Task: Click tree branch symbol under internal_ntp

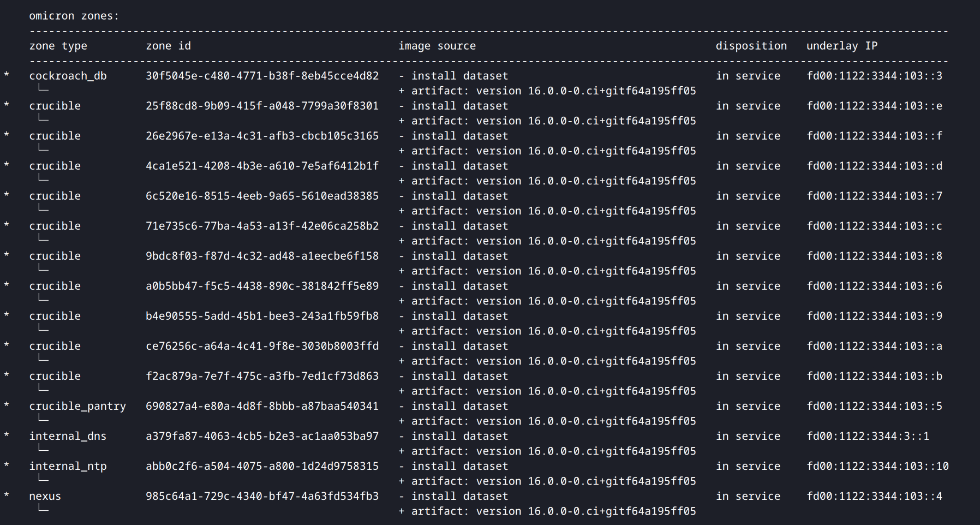Action: point(44,478)
